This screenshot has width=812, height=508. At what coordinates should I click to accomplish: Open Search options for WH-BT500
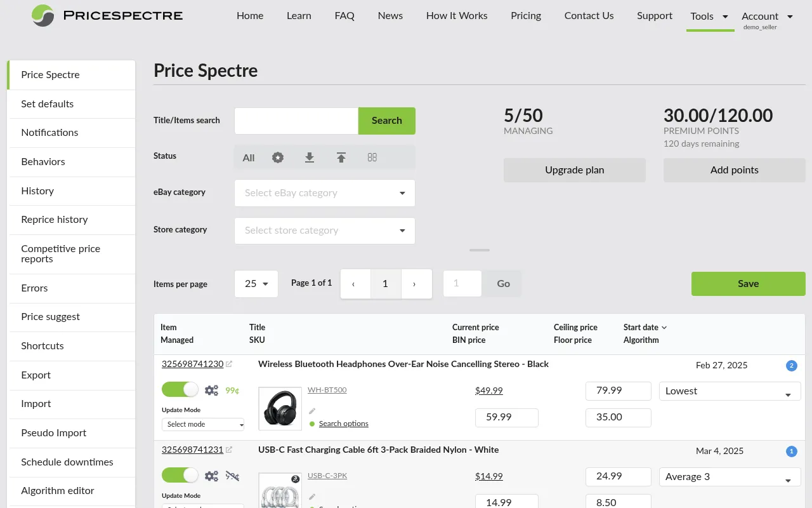coord(343,423)
